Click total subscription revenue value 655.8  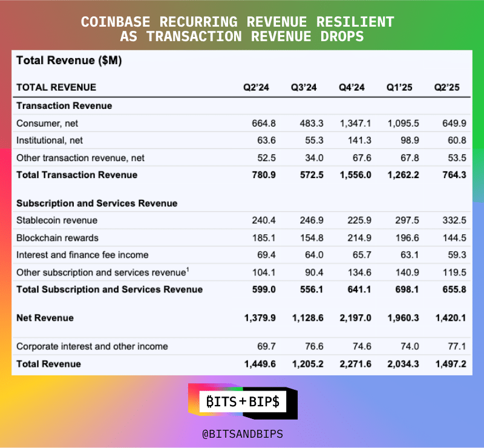(454, 289)
